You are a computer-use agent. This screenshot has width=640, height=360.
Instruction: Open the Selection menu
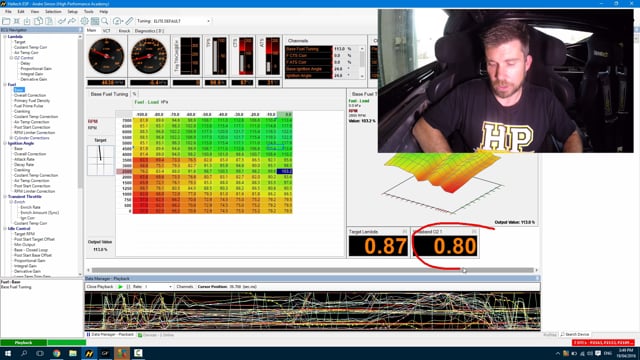[53, 12]
